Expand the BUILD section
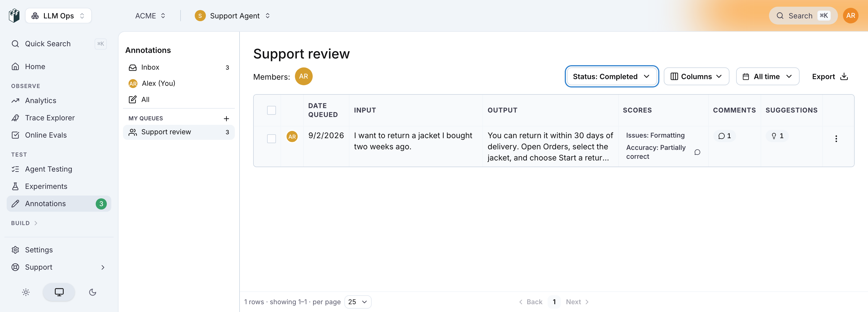 (x=24, y=223)
